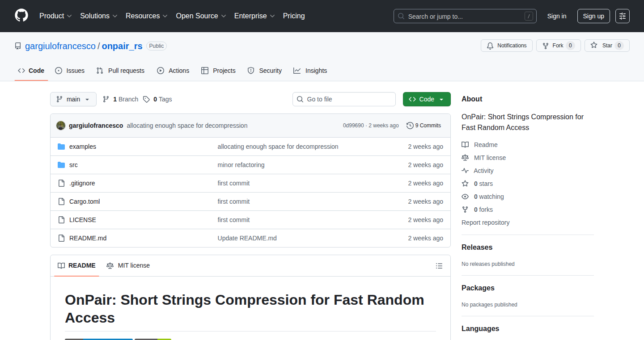Open the Product menu

tap(55, 16)
